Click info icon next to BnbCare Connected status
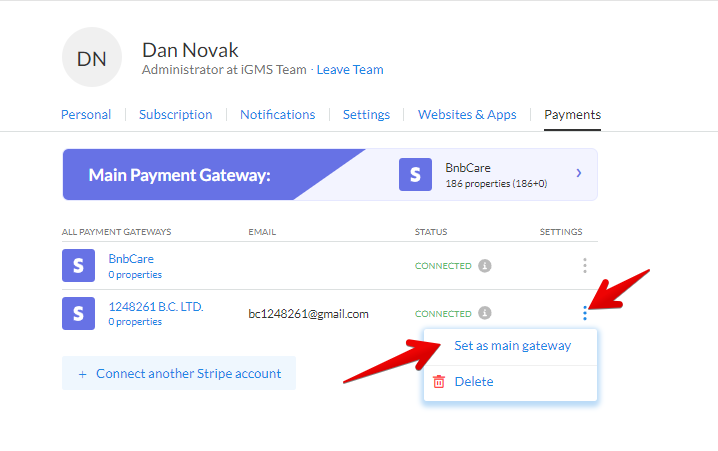This screenshot has width=718, height=451. (484, 266)
